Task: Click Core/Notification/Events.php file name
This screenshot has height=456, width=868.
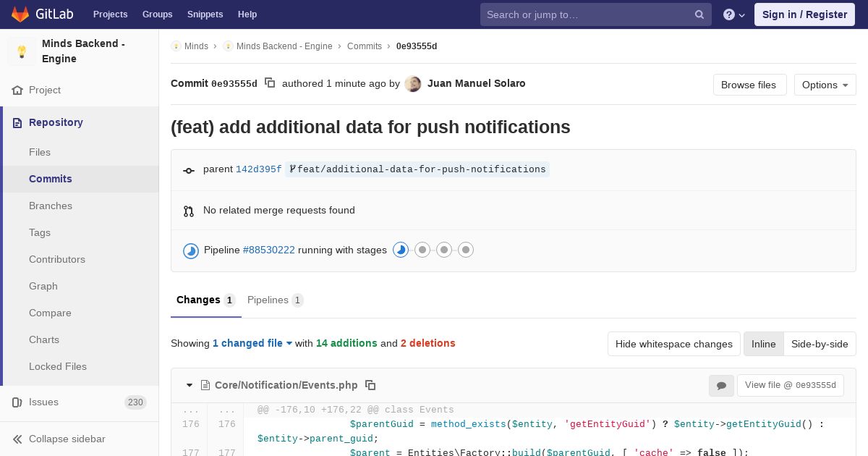Action: (286, 385)
